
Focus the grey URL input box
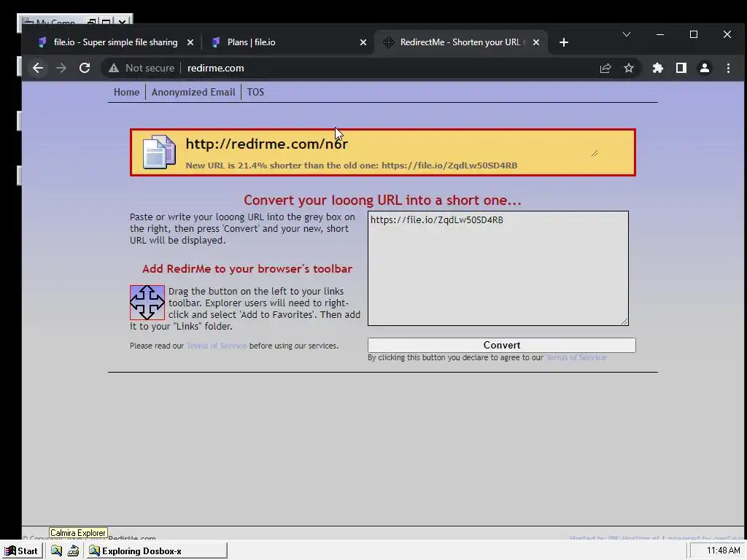click(498, 268)
